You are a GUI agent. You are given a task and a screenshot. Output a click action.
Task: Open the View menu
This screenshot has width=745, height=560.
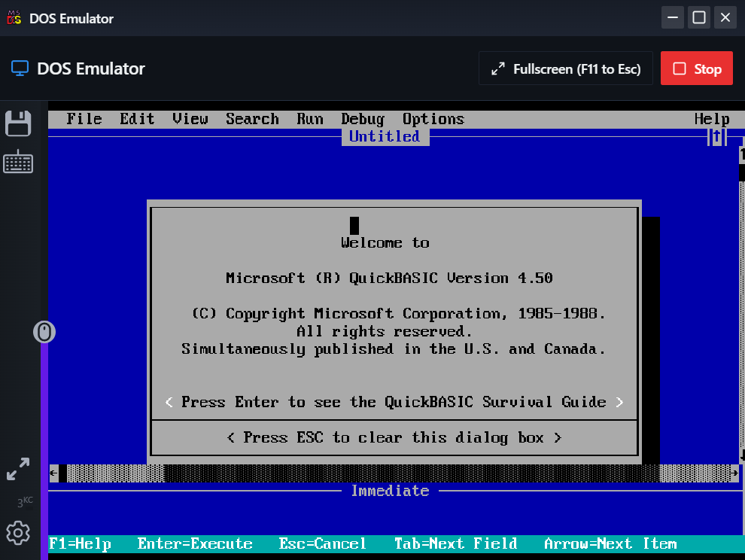point(190,119)
